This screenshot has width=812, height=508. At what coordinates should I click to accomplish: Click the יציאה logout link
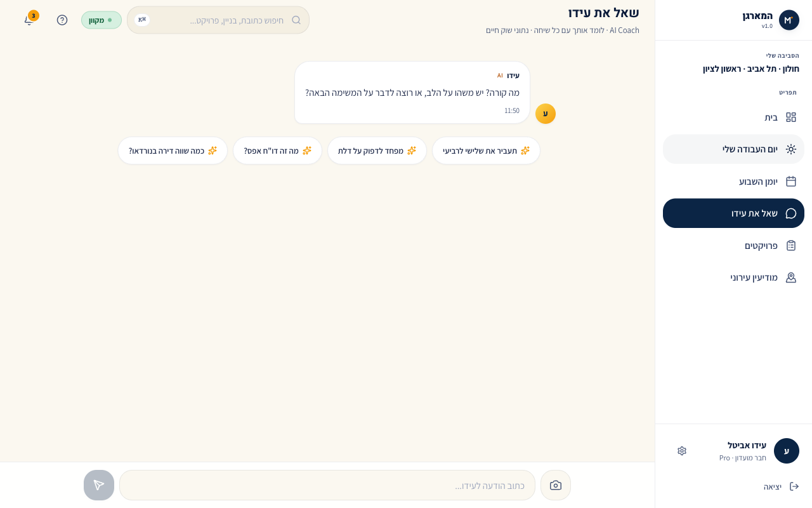point(781,486)
